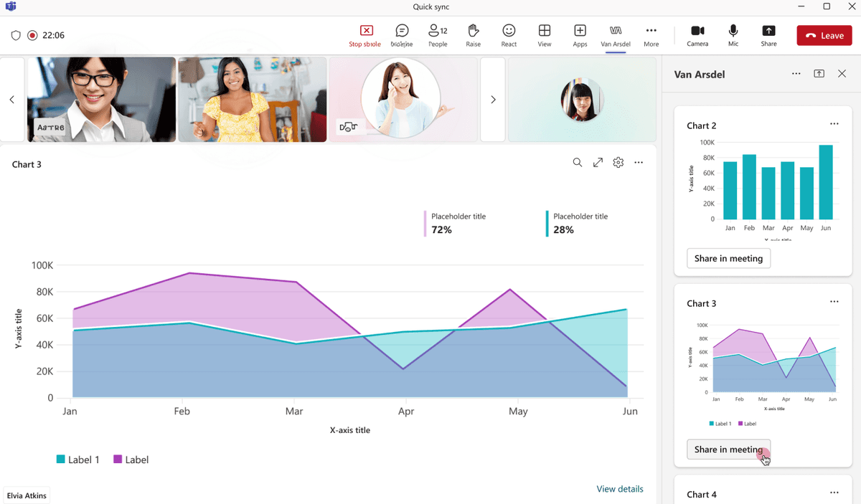861x504 pixels.
Task: Open Chart 2 card more options
Action: click(834, 124)
